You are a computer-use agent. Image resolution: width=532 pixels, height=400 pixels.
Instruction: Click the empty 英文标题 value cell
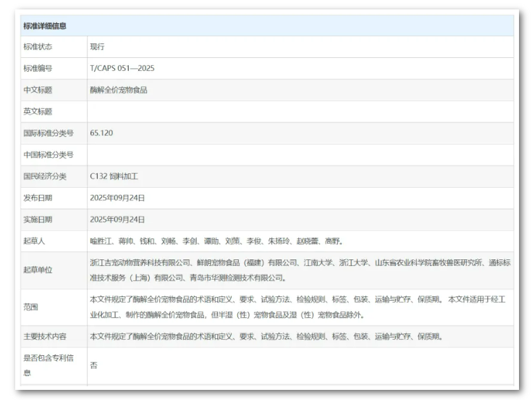pos(300,112)
